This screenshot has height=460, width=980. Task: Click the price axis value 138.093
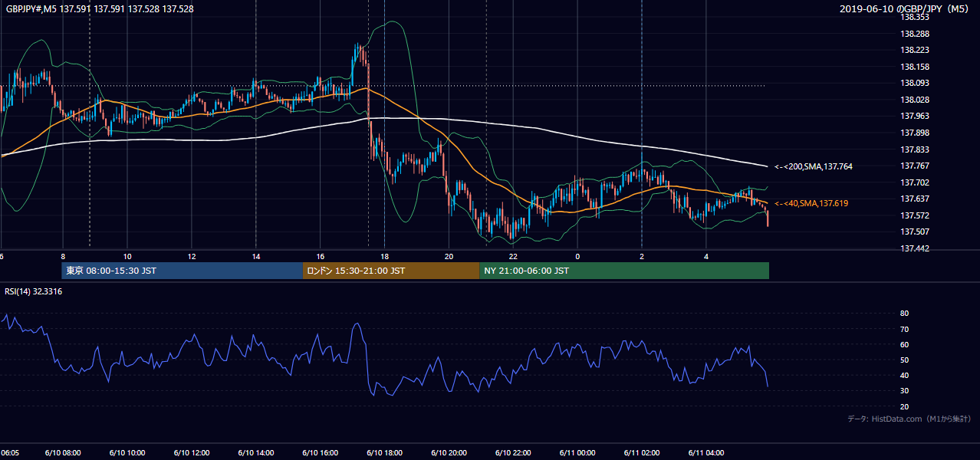pos(915,83)
